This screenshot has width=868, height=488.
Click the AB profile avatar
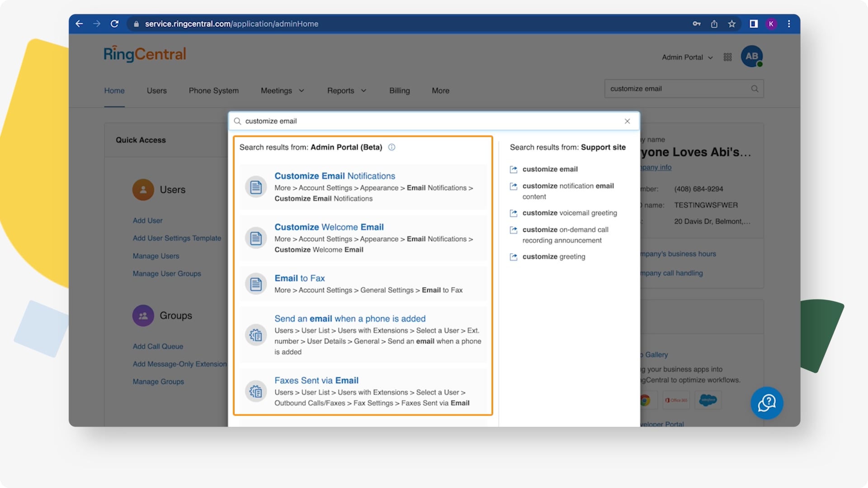(751, 56)
